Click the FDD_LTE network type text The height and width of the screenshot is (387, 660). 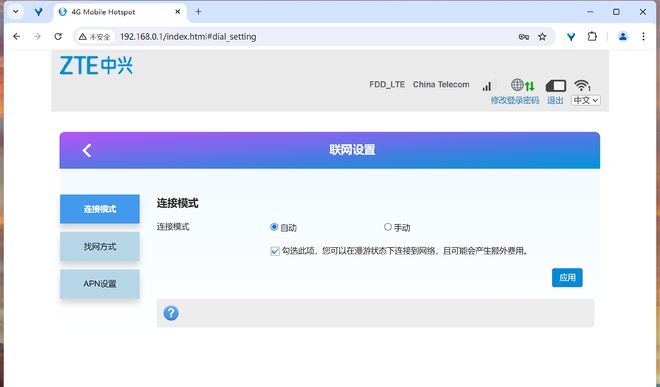pos(387,85)
